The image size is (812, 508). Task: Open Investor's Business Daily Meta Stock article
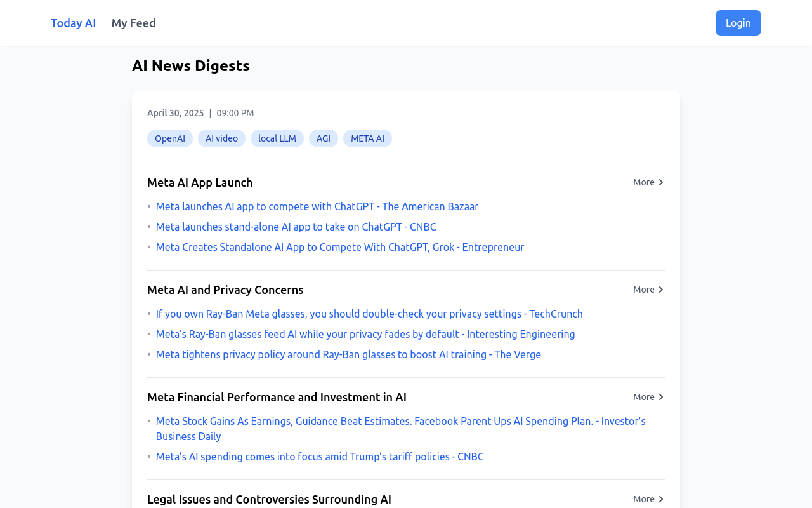point(401,429)
